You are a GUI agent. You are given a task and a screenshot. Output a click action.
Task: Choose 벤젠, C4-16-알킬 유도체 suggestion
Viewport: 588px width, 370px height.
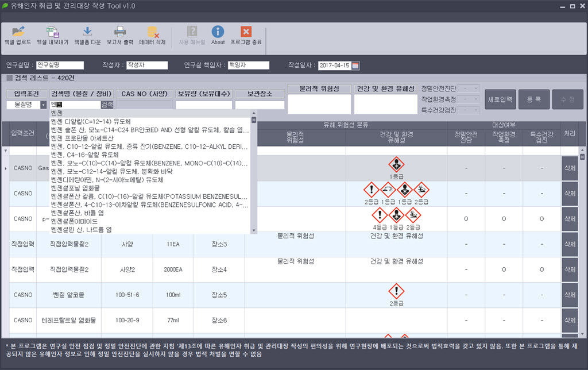[150, 155]
